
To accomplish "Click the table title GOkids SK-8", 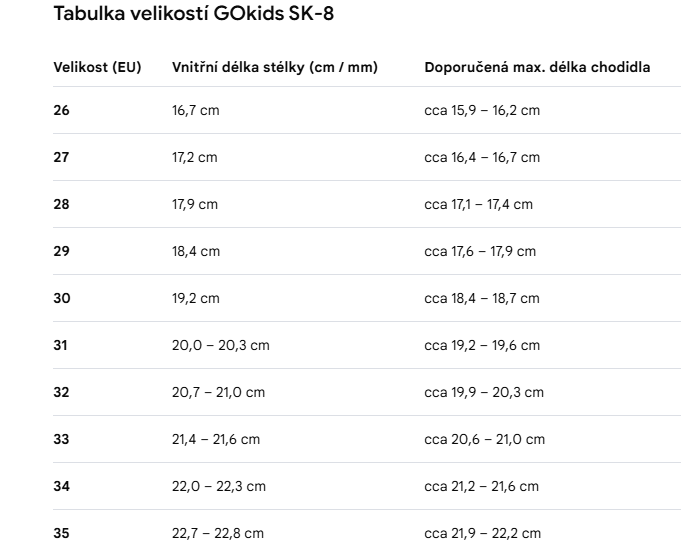I will (x=193, y=13).
